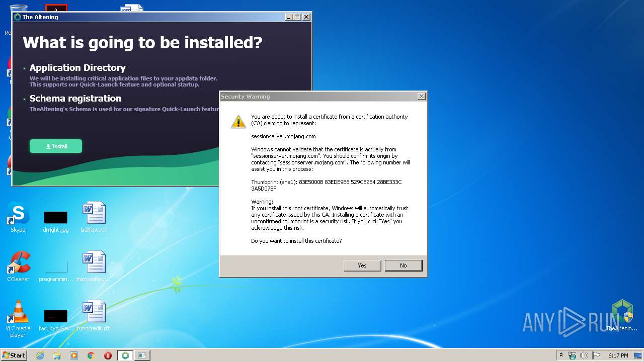Switch to the Security Warning taskbar button
The height and width of the screenshot is (362, 644).
[x=142, y=355]
